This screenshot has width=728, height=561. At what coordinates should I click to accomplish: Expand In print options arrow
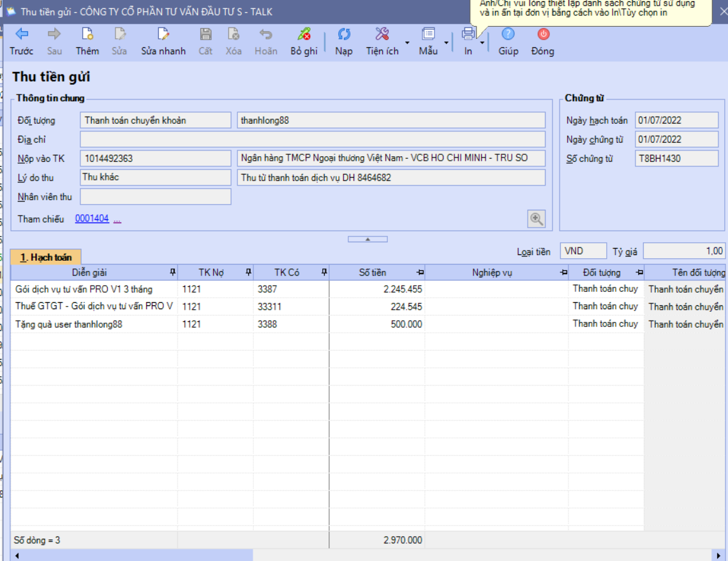[x=482, y=43]
